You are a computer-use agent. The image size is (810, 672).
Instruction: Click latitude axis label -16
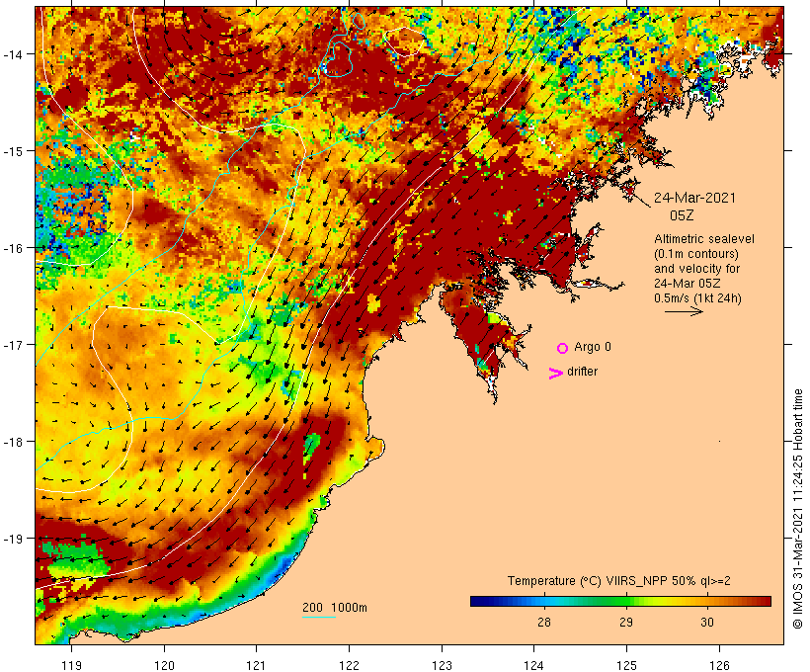[x=12, y=248]
